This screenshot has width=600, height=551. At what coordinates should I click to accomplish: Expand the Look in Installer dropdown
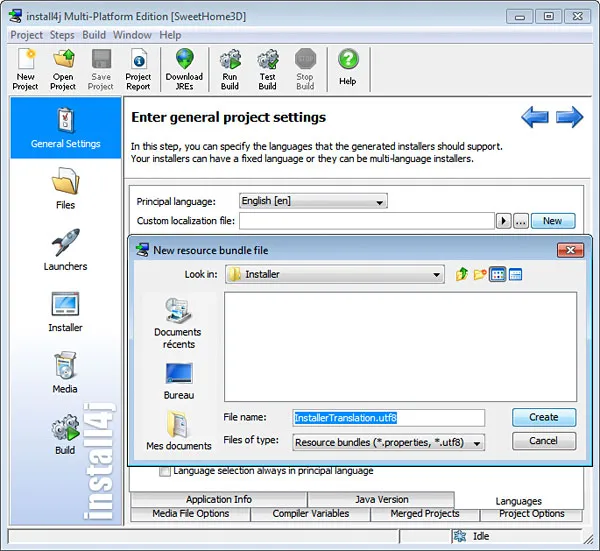(x=436, y=274)
